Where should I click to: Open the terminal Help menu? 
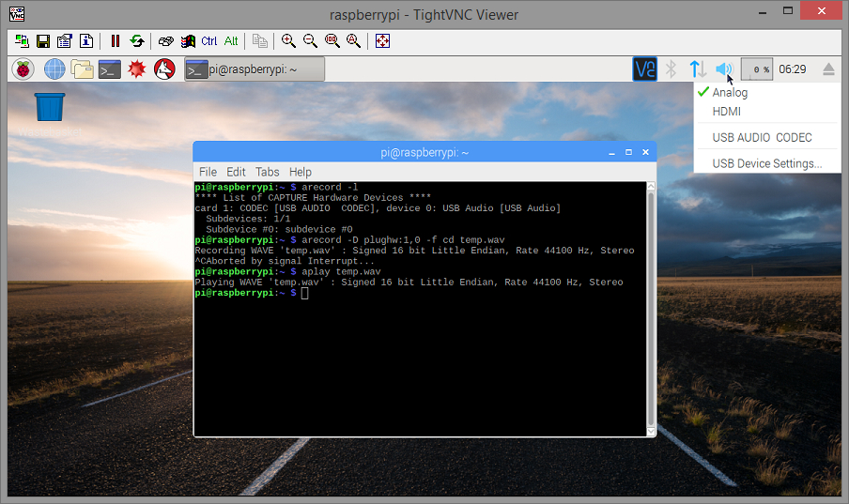300,172
